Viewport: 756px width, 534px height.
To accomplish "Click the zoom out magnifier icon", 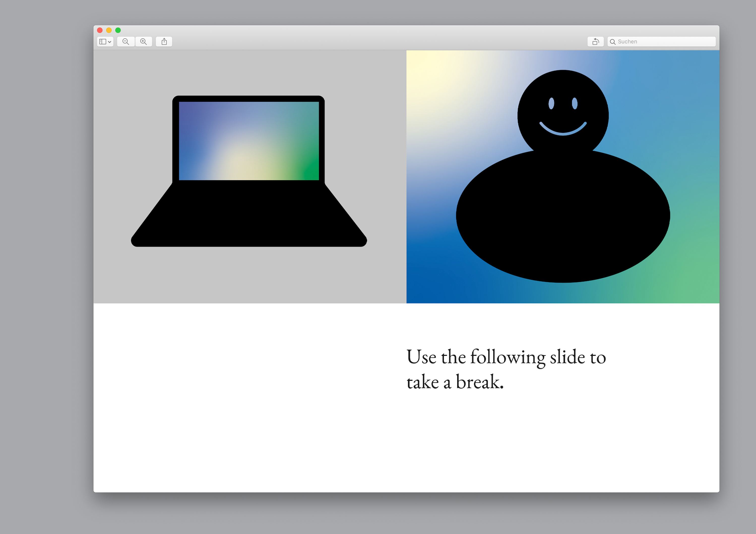I will (x=125, y=42).
